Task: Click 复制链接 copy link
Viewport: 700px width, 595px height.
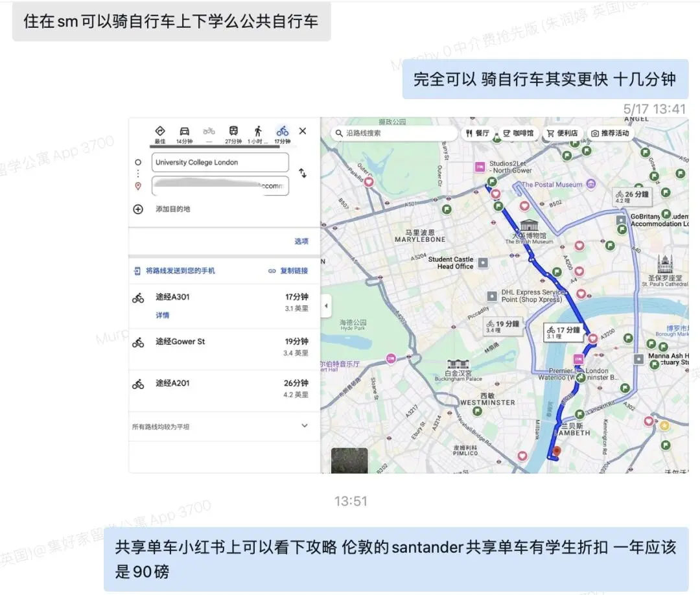Action: click(288, 270)
